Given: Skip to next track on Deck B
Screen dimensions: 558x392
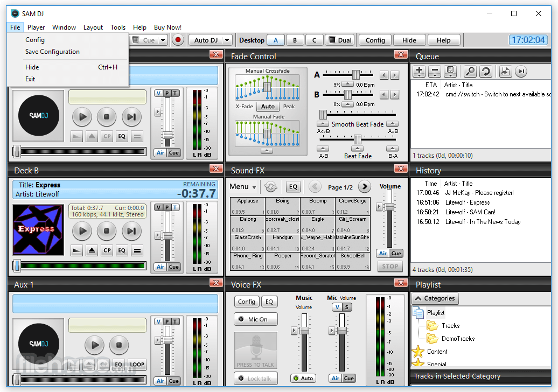Looking at the screenshot, I should (x=131, y=231).
